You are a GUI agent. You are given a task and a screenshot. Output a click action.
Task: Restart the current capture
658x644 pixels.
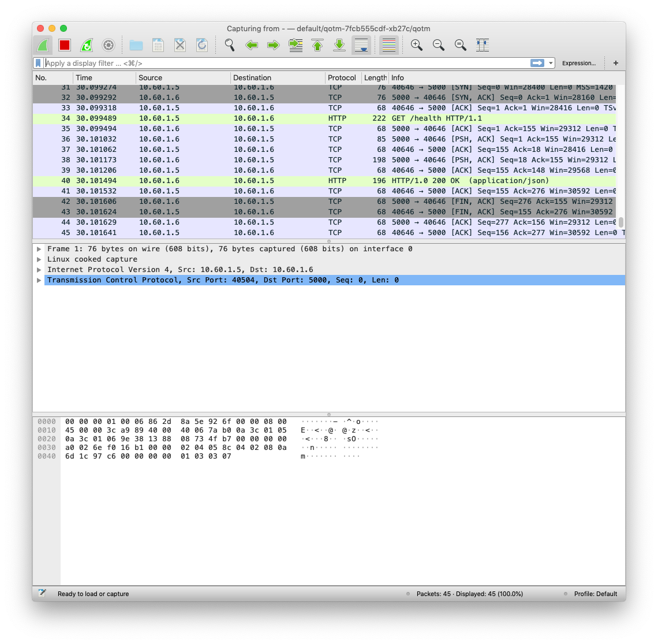(87, 46)
